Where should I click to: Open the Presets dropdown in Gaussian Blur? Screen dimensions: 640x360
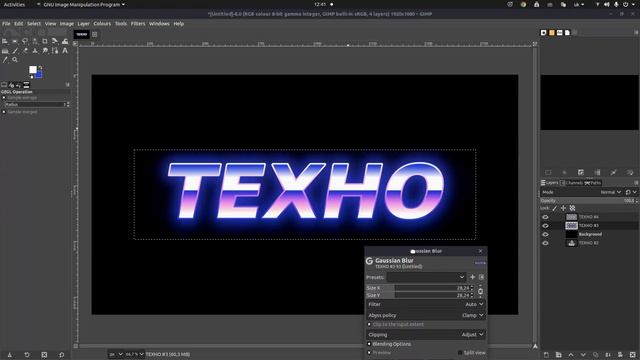click(x=426, y=277)
